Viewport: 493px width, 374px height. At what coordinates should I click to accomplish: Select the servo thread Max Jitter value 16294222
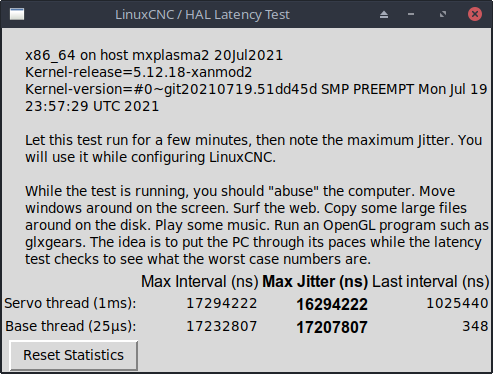click(332, 304)
